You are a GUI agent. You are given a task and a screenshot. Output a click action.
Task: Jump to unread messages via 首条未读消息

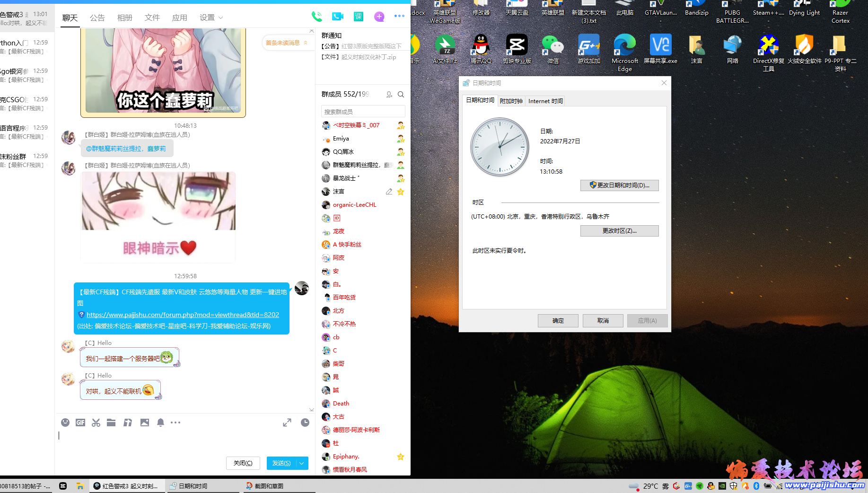click(286, 43)
